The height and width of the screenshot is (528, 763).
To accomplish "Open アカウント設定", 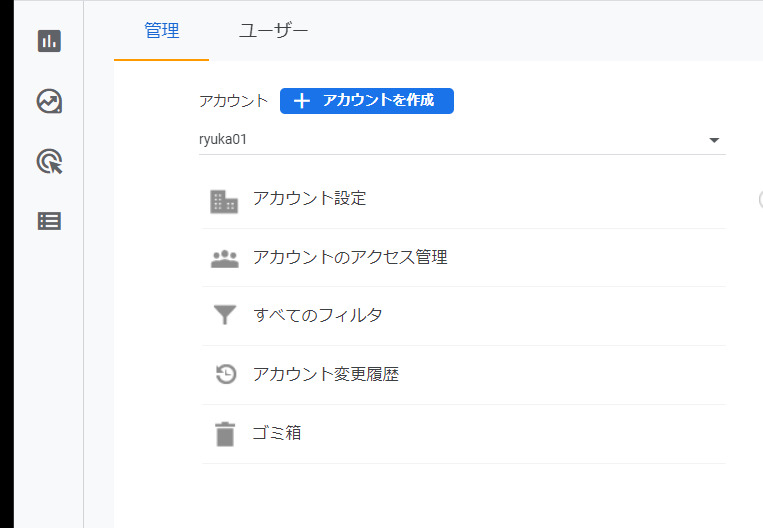I will point(464,200).
